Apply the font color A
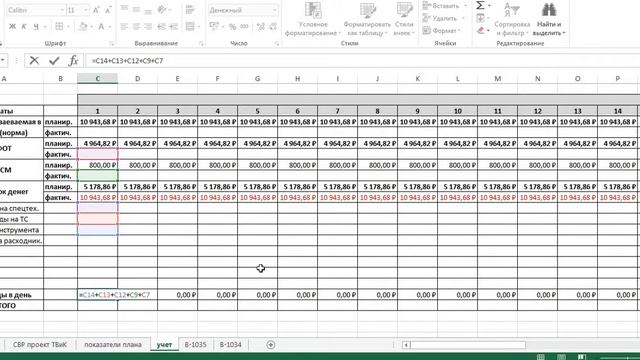The image size is (640, 360). (x=101, y=27)
